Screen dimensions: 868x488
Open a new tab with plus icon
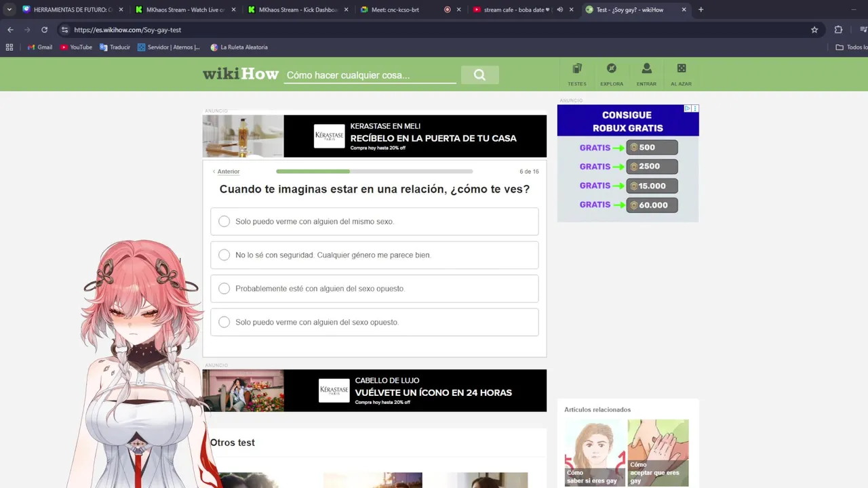[x=701, y=9]
